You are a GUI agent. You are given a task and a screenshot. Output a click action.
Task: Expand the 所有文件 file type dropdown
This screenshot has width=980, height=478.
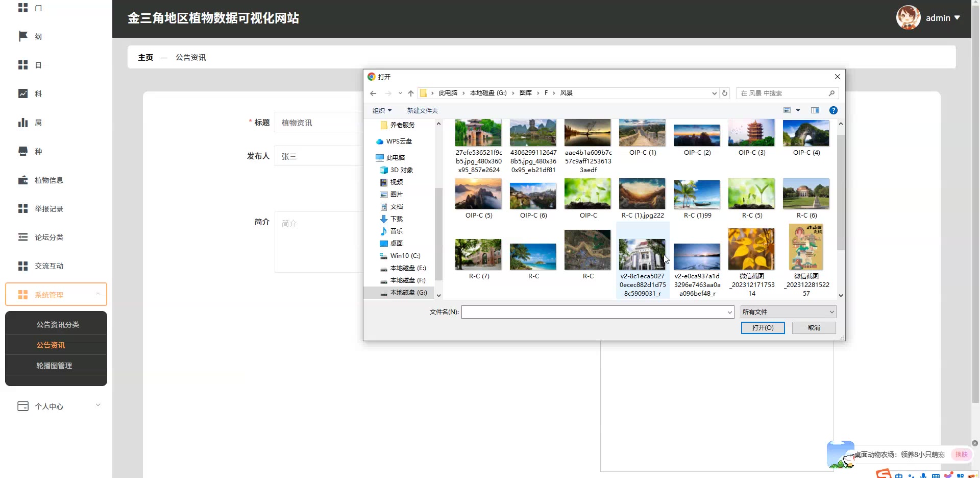click(x=788, y=312)
